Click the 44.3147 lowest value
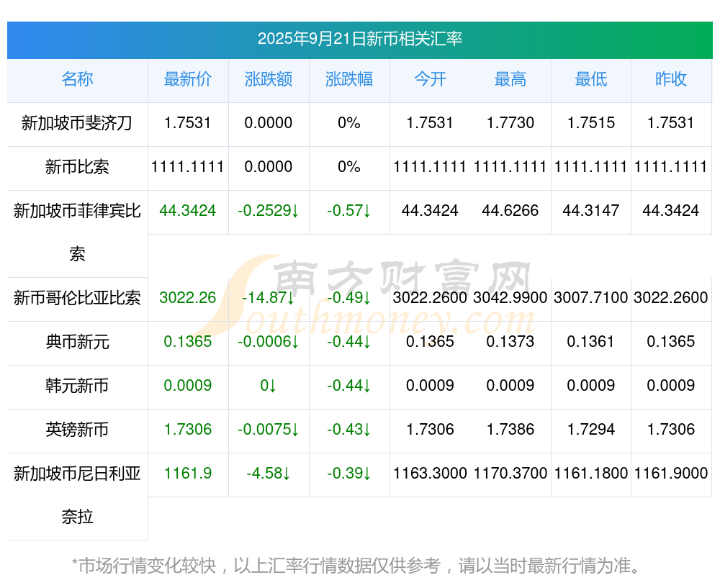 591,211
